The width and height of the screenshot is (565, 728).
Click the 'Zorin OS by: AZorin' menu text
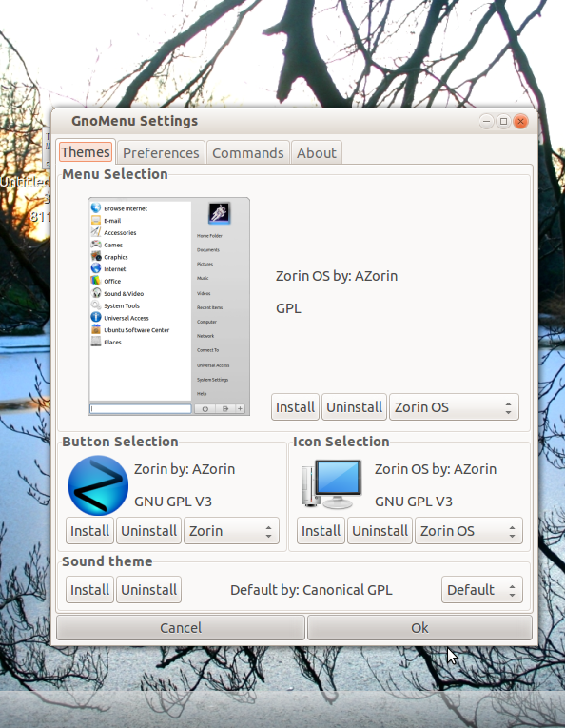(337, 276)
